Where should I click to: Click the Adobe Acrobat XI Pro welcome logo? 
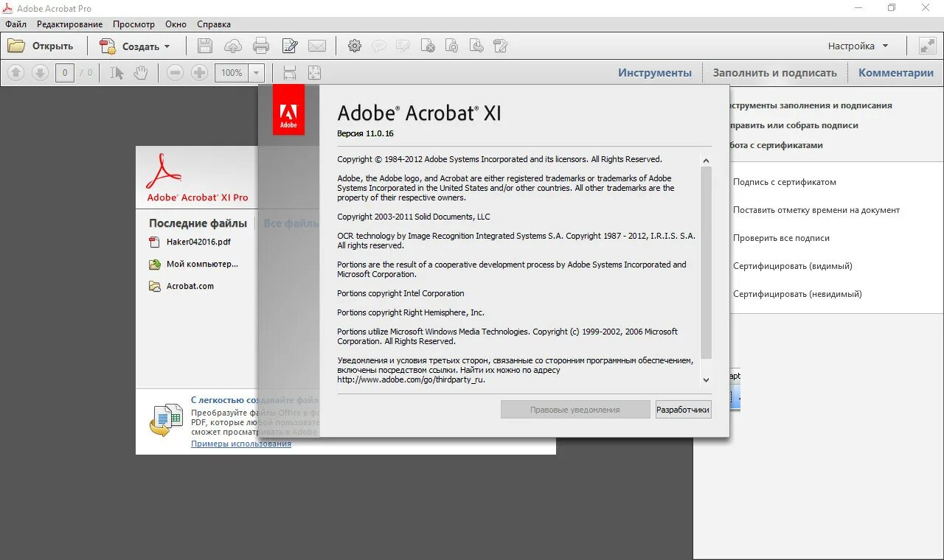click(x=197, y=178)
